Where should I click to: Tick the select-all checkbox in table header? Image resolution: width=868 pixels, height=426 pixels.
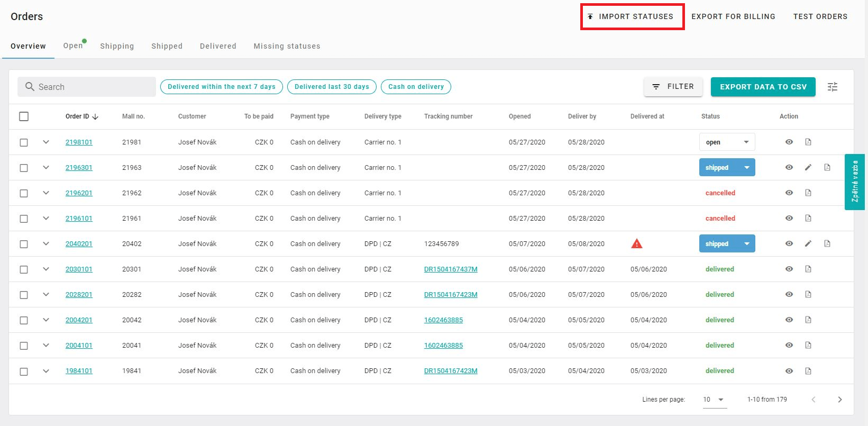[x=24, y=116]
